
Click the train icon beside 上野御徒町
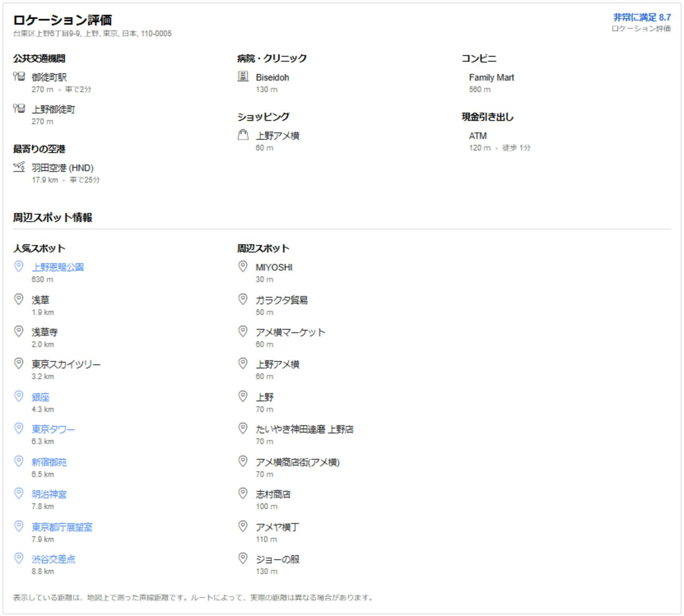pos(19,109)
